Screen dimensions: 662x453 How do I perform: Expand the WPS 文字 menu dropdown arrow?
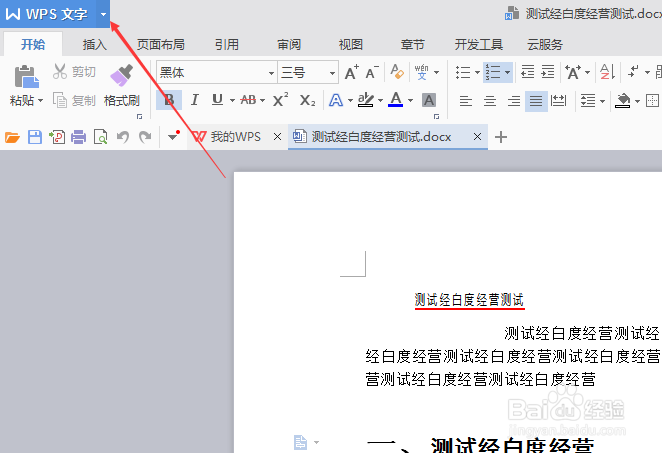103,14
